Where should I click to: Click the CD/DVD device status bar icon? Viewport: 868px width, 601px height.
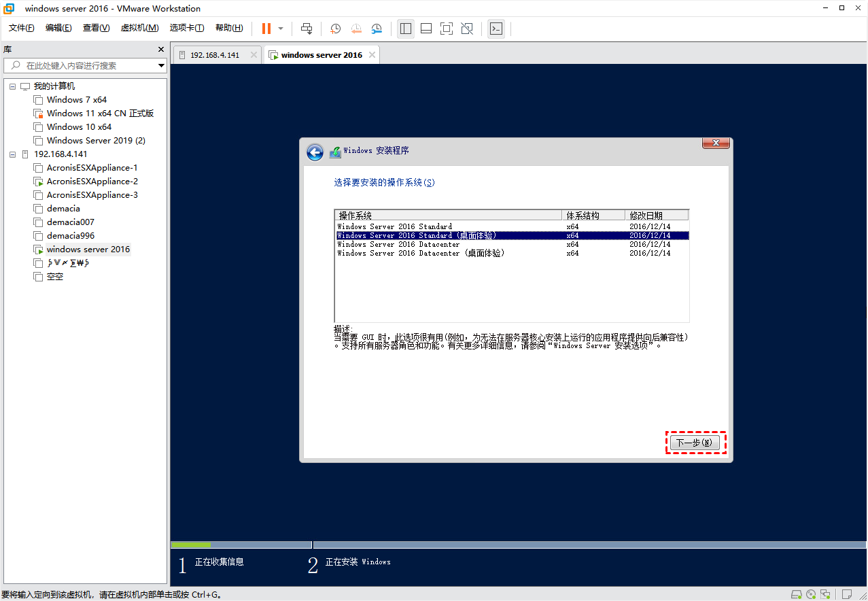810,594
